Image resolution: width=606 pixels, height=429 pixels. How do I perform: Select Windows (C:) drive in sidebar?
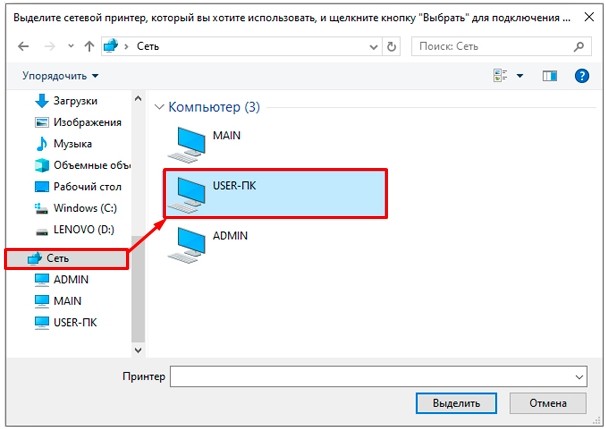pyautogui.click(x=76, y=208)
